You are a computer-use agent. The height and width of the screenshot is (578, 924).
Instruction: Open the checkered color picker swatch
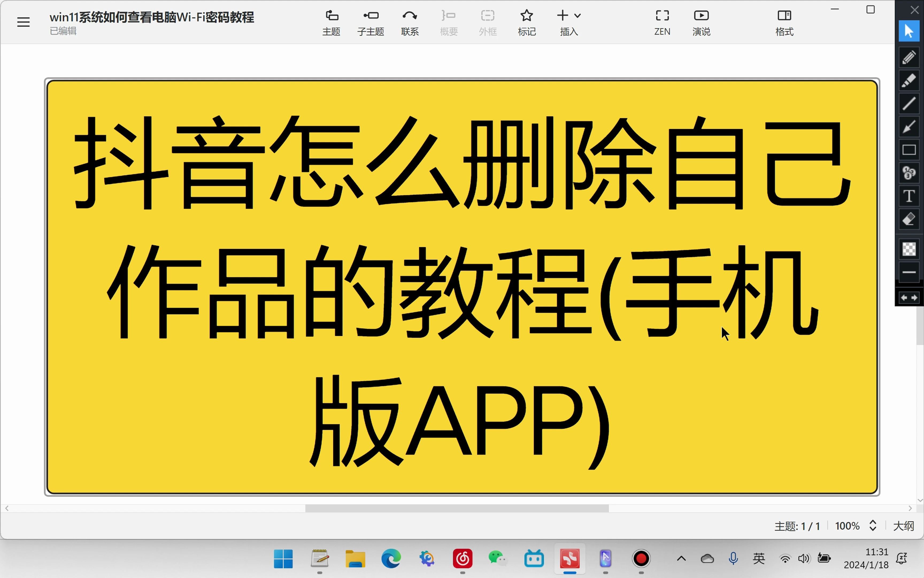click(x=909, y=249)
